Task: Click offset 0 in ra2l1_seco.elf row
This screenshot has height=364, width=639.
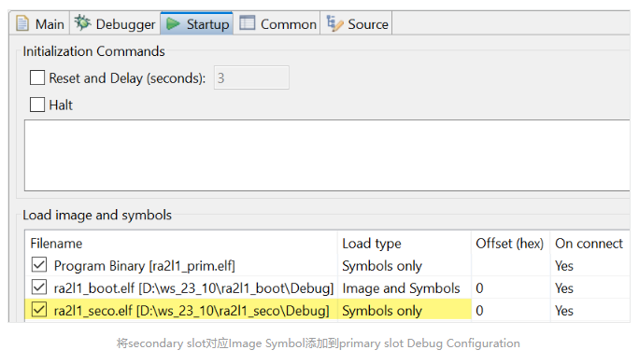Action: (x=479, y=311)
